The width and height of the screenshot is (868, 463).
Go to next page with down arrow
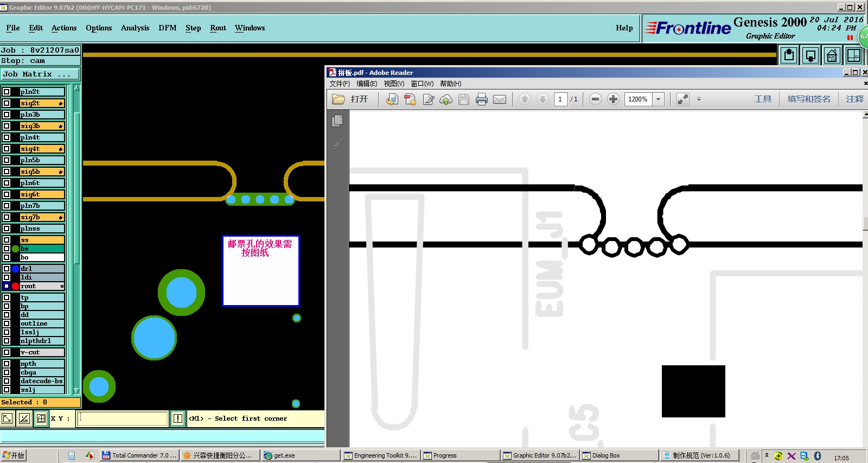[x=542, y=99]
